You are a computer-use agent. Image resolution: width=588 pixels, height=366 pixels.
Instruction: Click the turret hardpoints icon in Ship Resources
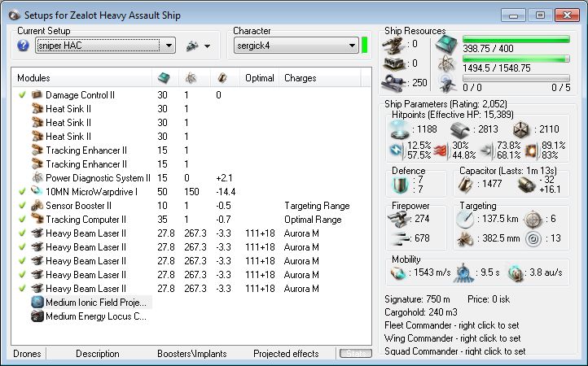point(393,44)
